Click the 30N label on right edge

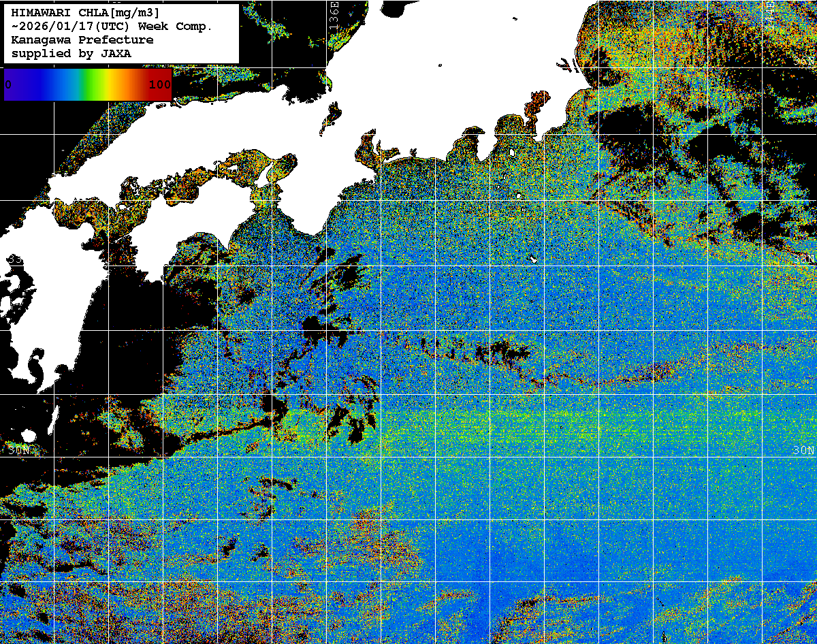(x=803, y=451)
